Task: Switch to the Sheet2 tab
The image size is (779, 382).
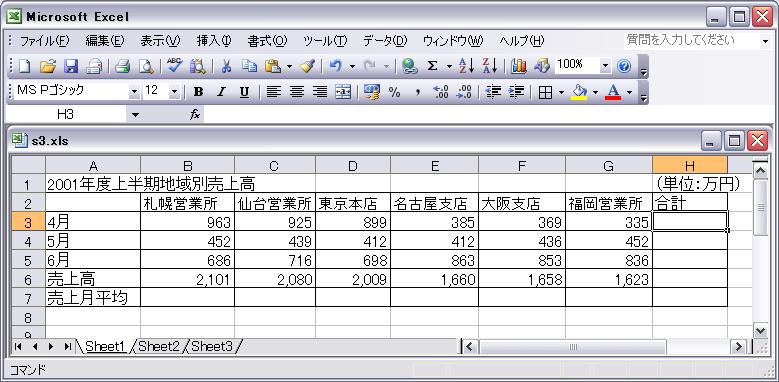Action: [158, 346]
